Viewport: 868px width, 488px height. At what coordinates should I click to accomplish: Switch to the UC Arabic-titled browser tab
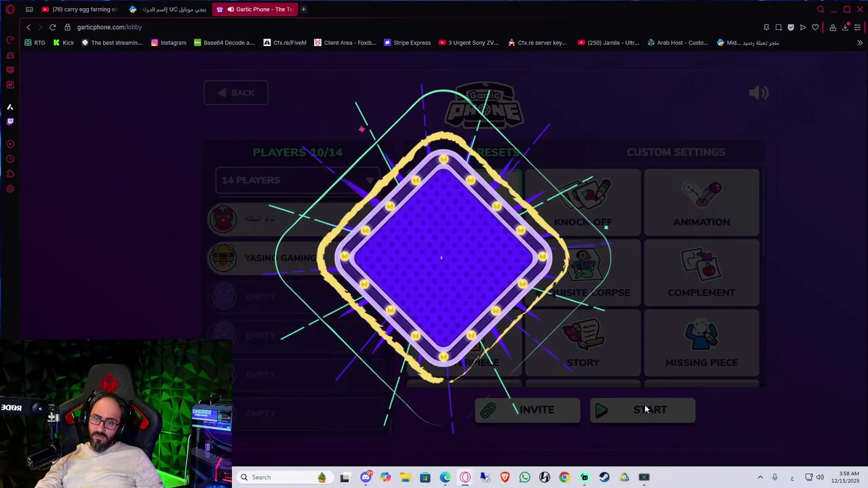[x=168, y=9]
